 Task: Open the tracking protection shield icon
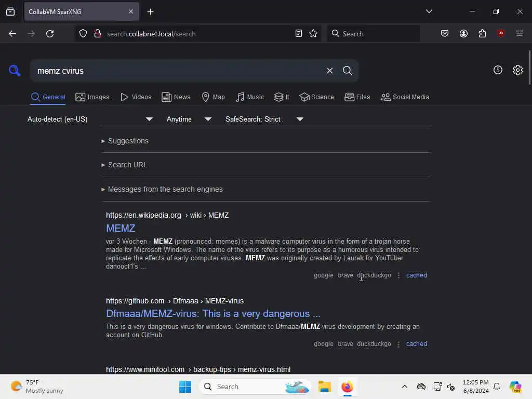tap(83, 34)
